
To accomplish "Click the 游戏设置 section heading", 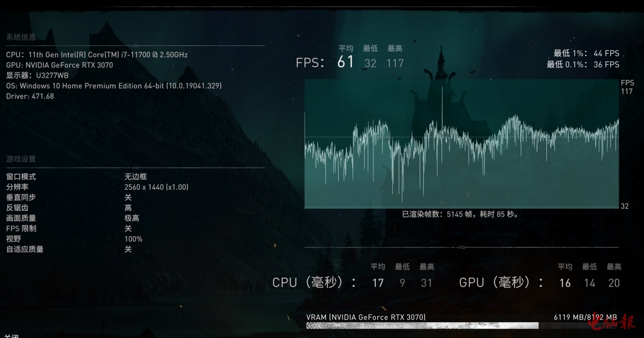I will [x=21, y=159].
